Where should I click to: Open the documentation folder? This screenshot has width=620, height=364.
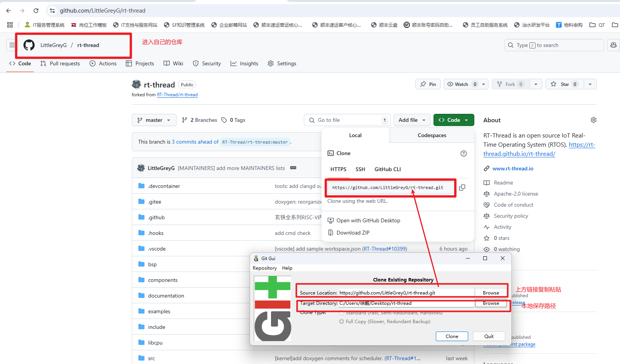[166, 296]
